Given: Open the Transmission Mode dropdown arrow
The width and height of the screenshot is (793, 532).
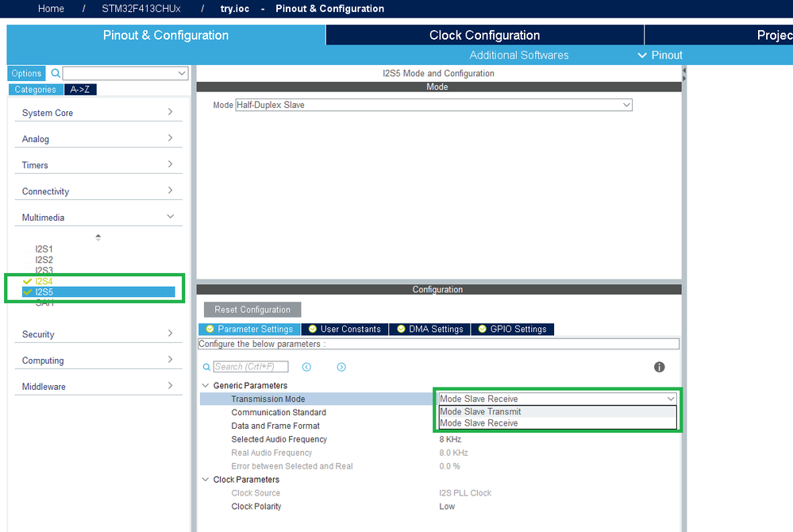Looking at the screenshot, I should [x=671, y=399].
